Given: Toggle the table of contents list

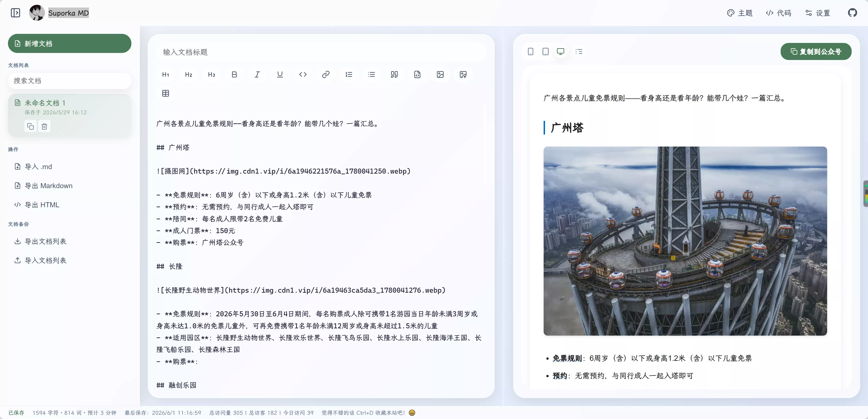Looking at the screenshot, I should click(x=579, y=52).
